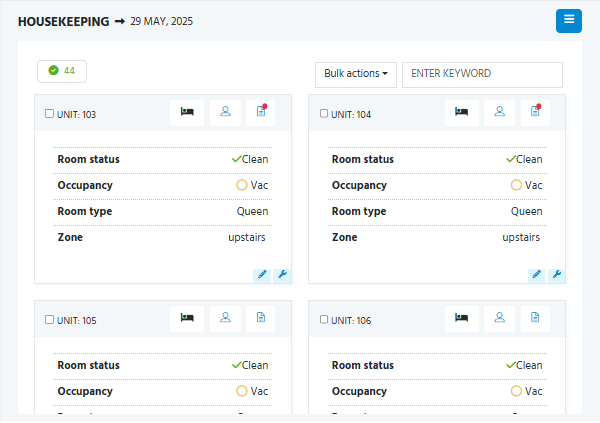Click guest person icon for Unit 103
Viewport: 600px width, 423px height.
click(225, 113)
